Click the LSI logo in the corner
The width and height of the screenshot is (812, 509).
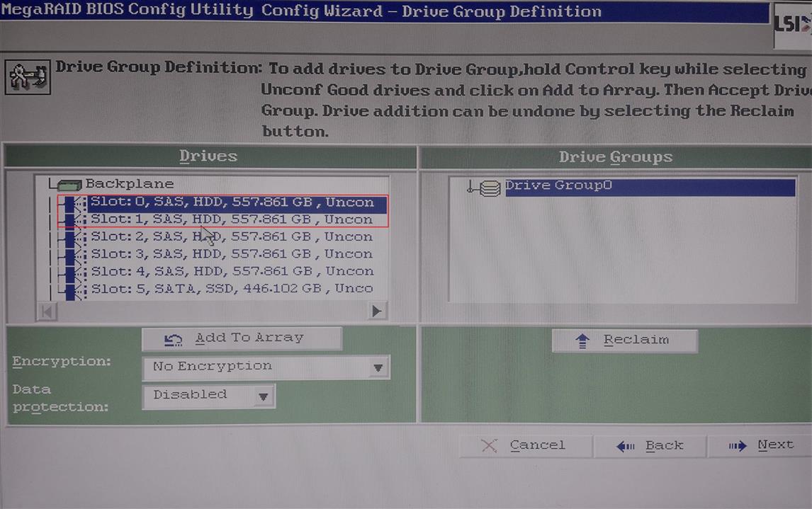(792, 25)
